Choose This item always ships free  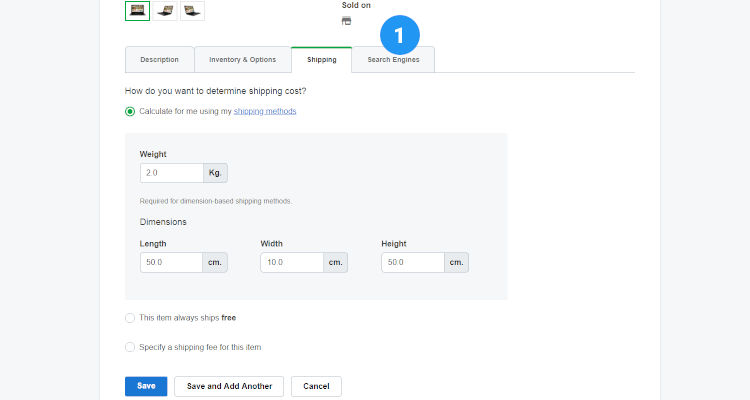130,318
